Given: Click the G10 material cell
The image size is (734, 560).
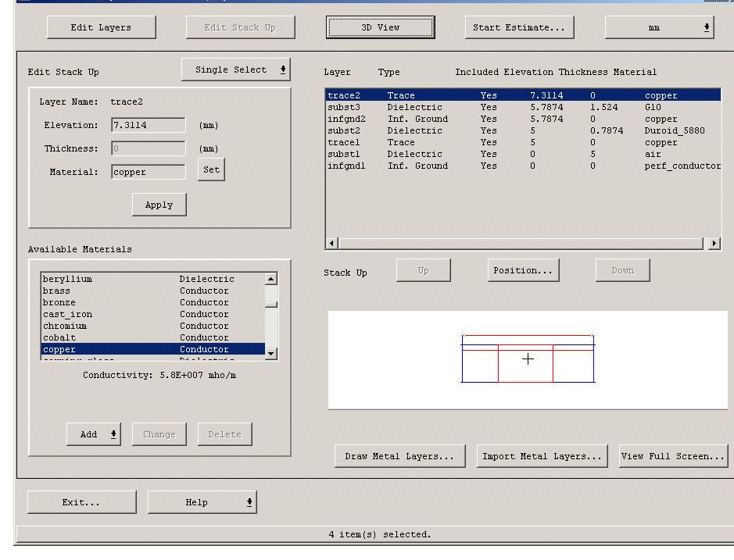Looking at the screenshot, I should [x=653, y=107].
